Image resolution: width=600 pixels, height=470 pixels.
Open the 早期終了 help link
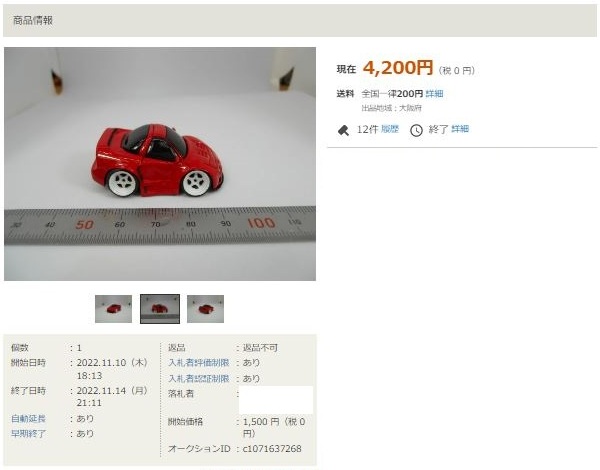click(28, 434)
